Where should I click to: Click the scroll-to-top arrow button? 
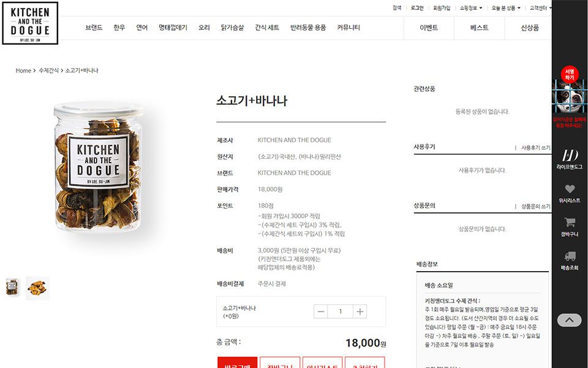(569, 320)
